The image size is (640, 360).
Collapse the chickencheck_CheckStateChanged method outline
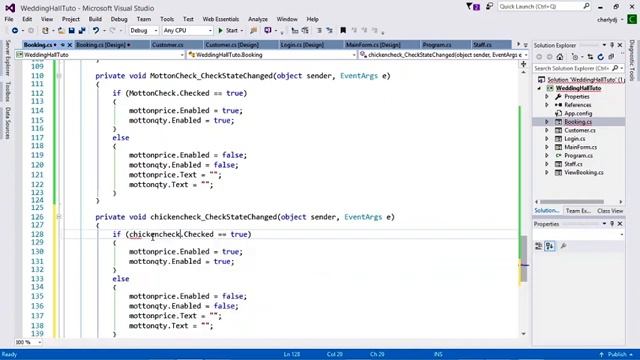(x=59, y=217)
